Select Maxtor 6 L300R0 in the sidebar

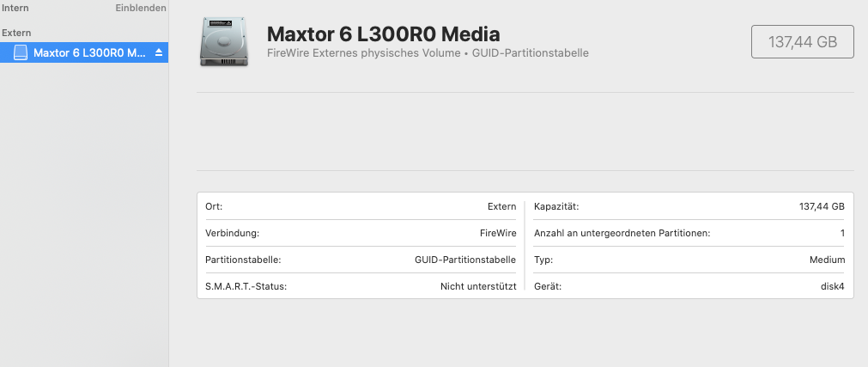point(89,53)
